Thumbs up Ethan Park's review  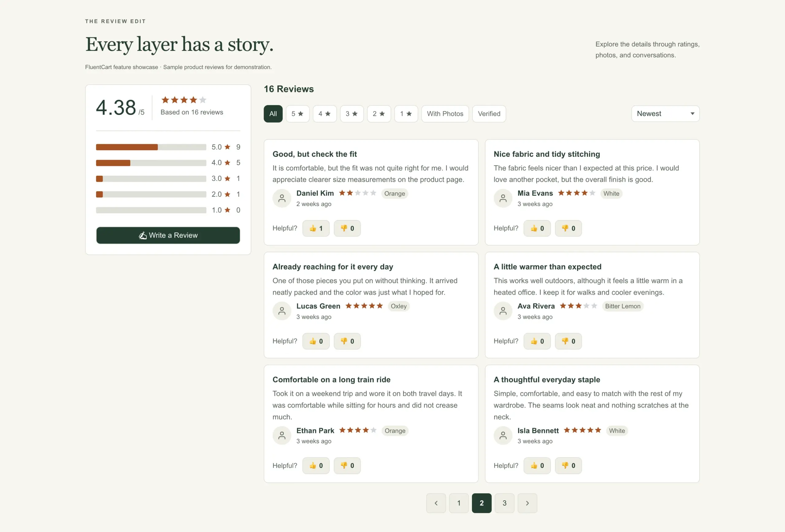pos(316,465)
